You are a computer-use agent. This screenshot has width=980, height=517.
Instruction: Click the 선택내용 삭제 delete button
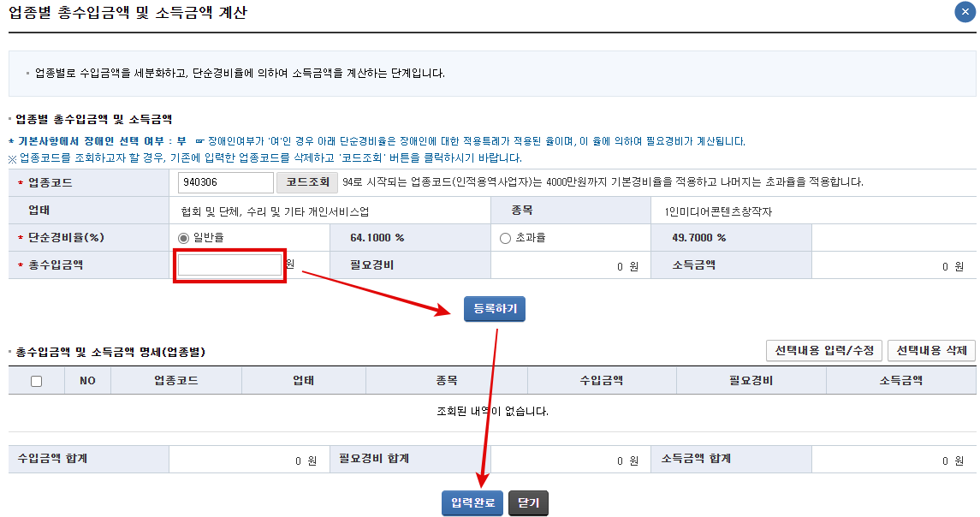(x=930, y=352)
